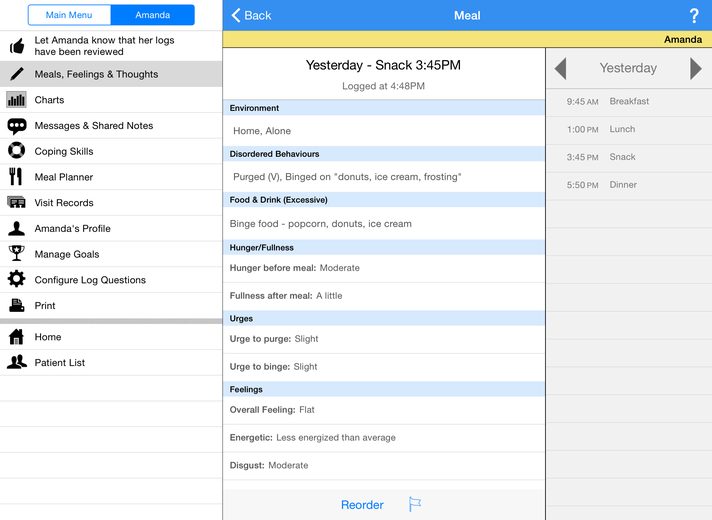Click the thumbs-up reviewed logs icon

(x=17, y=45)
